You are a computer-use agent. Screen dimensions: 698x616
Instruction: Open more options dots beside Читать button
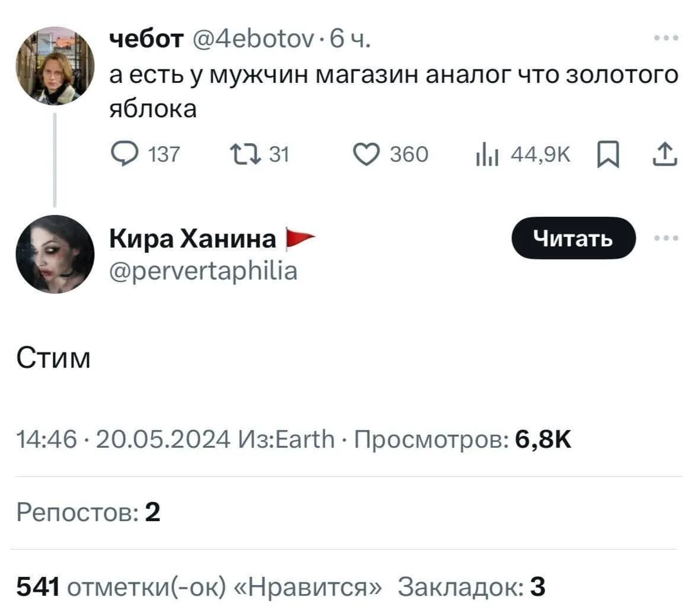(667, 238)
